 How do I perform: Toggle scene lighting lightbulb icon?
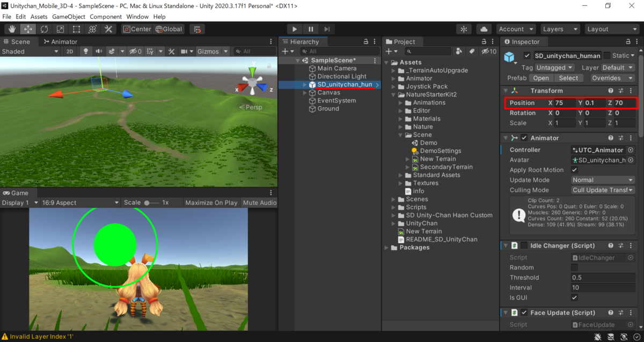point(85,51)
